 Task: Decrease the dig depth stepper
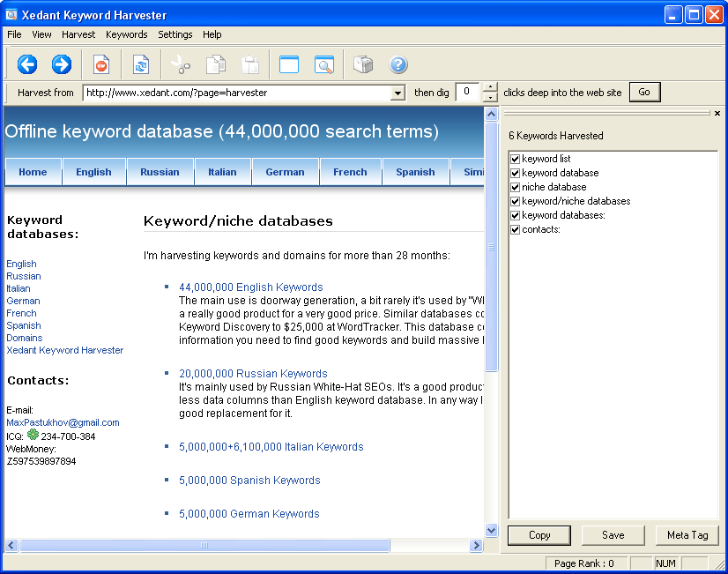[x=490, y=98]
